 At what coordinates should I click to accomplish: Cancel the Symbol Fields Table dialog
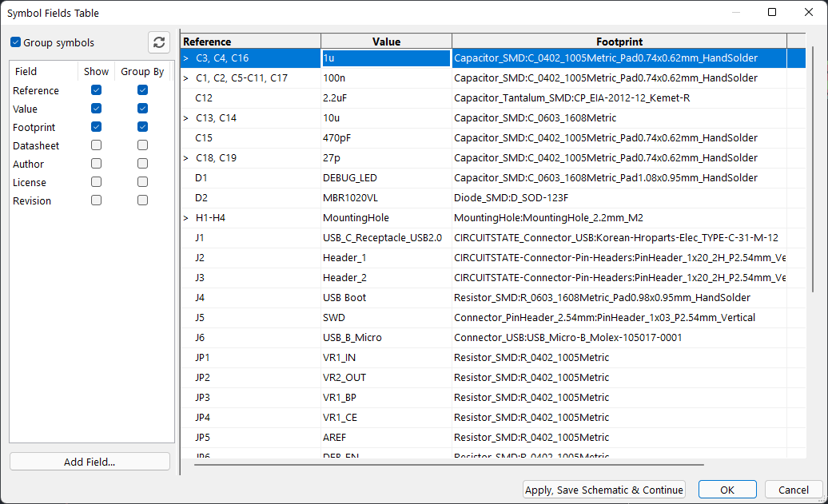[x=793, y=490]
